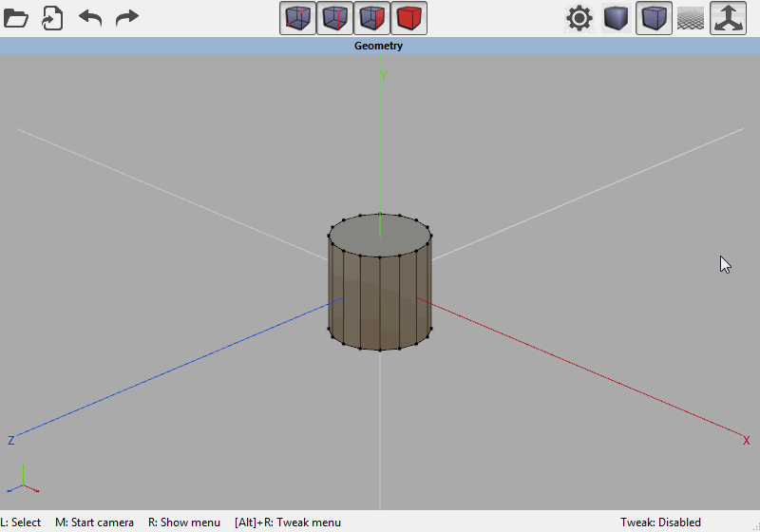Click the save/export document icon
760x532 pixels.
point(52,18)
